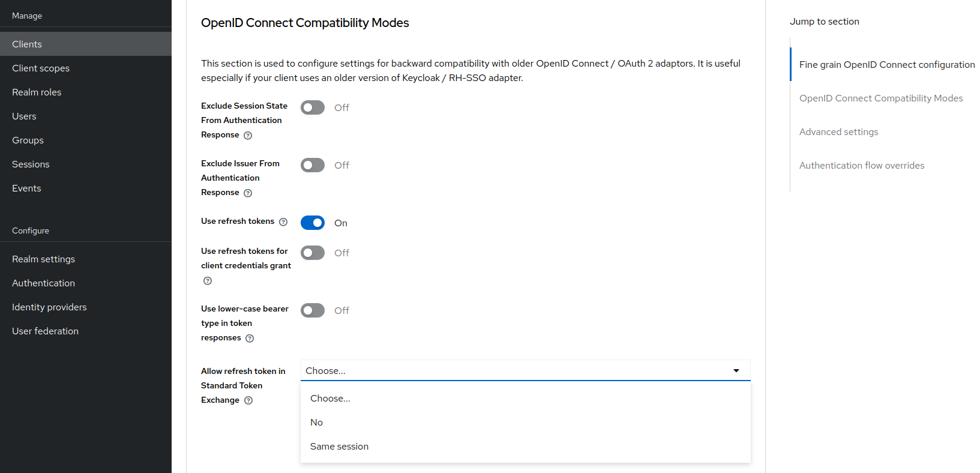This screenshot has height=473, width=980.
Task: Select No from the dropdown list
Action: pos(316,422)
